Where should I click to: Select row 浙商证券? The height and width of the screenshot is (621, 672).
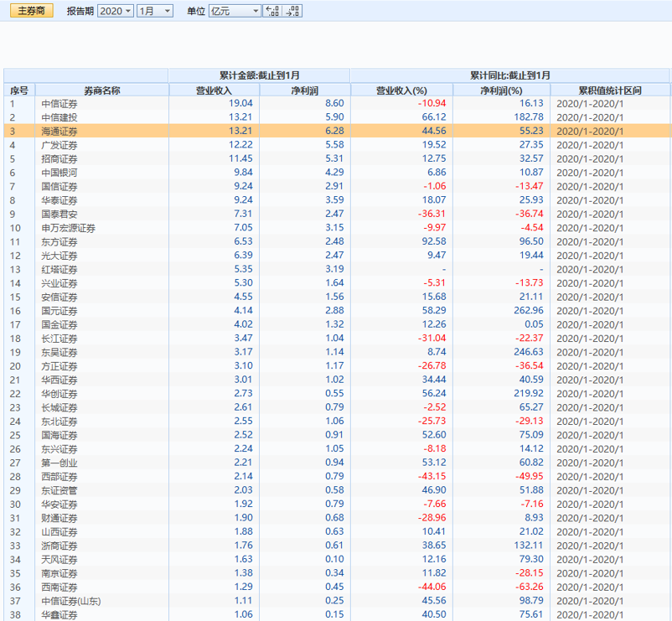click(337, 546)
